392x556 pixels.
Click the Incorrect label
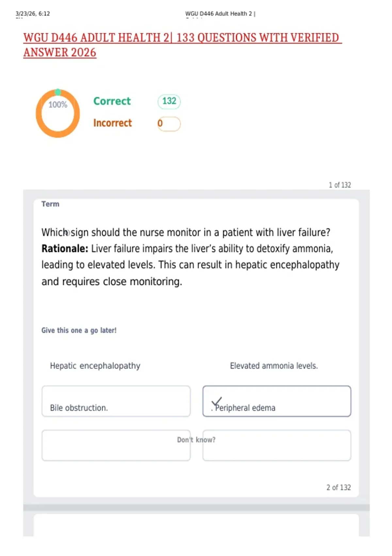112,123
